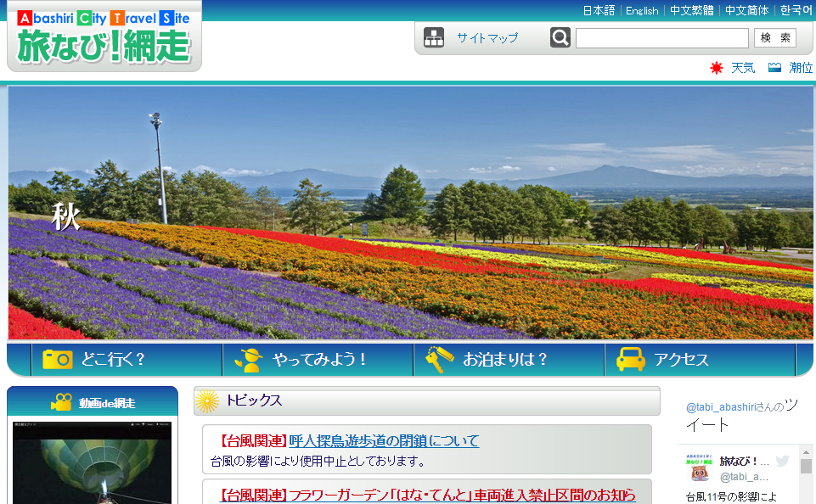Focus the site search text field
This screenshot has width=816, height=504.
click(x=662, y=38)
